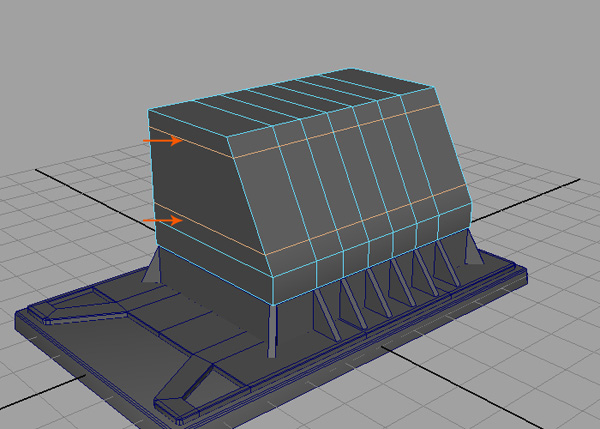The width and height of the screenshot is (600, 429).
Task: Click the front corner support leg under the box
Action: (272, 328)
